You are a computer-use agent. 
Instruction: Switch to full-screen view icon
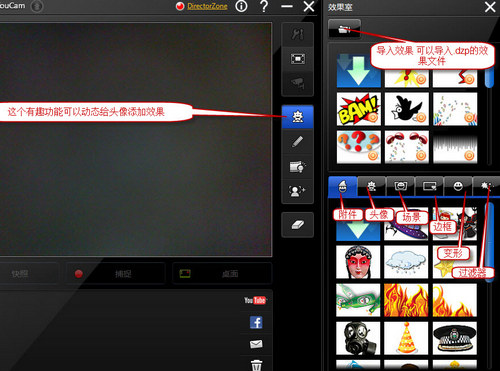point(298,59)
